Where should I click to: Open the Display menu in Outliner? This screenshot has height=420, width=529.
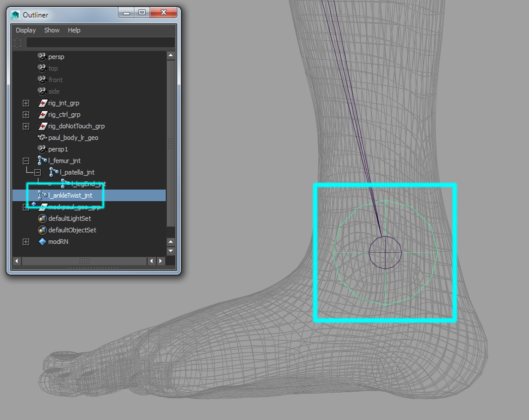tap(26, 30)
